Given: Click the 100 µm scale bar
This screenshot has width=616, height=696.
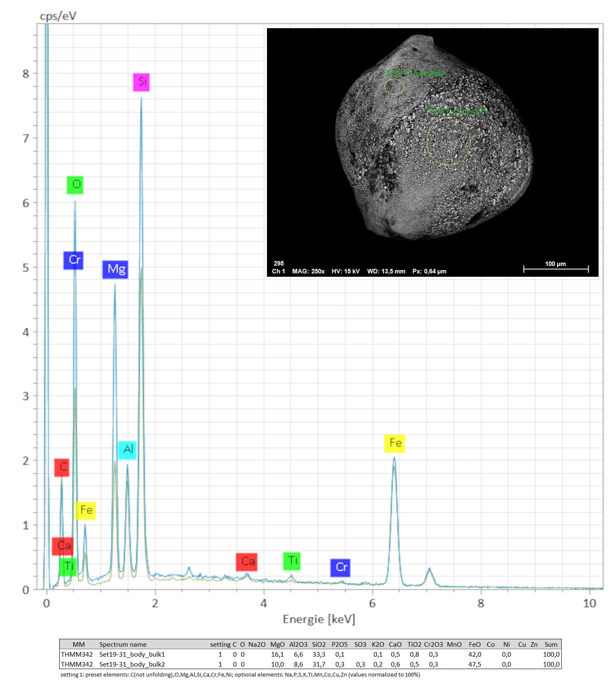Looking at the screenshot, I should (x=555, y=268).
